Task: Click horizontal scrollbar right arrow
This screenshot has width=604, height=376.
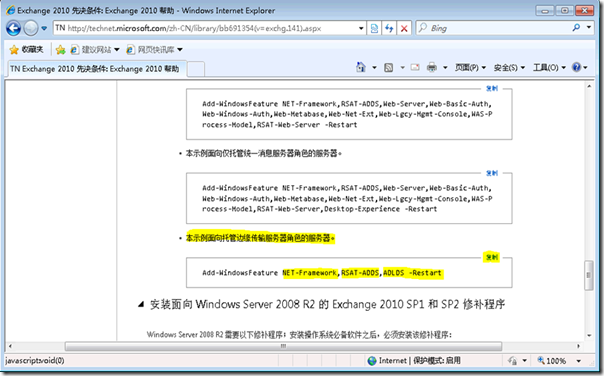Action: (x=578, y=346)
